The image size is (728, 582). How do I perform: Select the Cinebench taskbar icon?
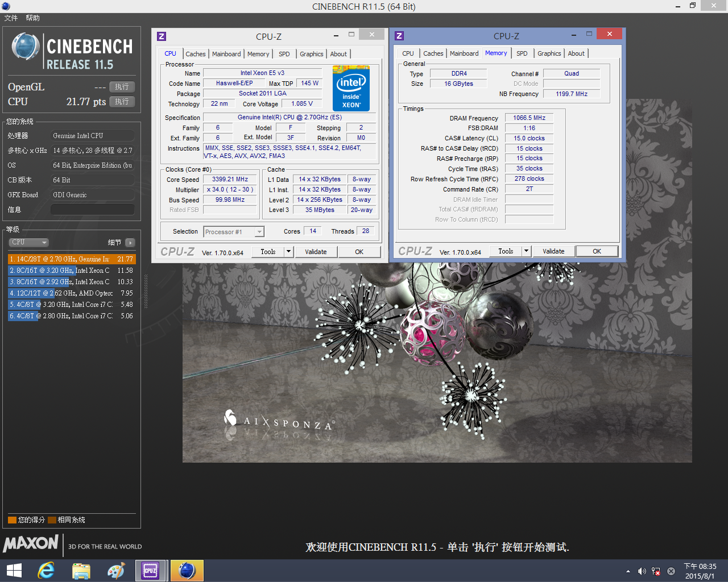click(x=187, y=571)
